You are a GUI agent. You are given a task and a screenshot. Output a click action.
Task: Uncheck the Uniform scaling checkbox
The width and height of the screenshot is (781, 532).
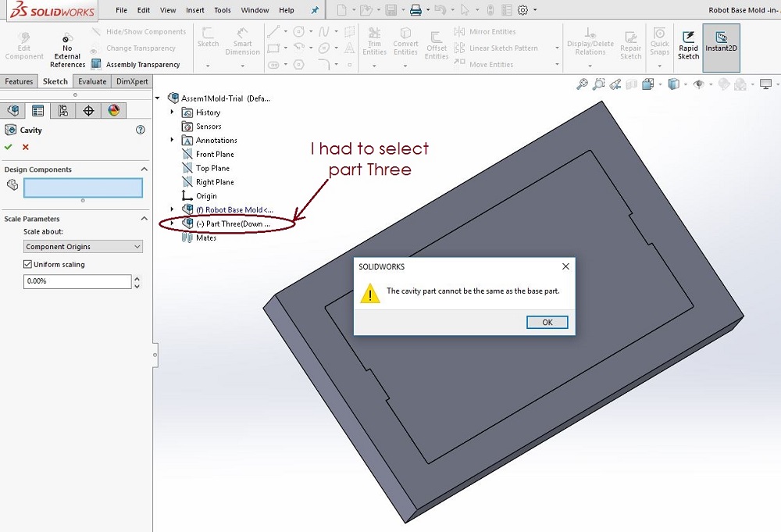point(28,264)
